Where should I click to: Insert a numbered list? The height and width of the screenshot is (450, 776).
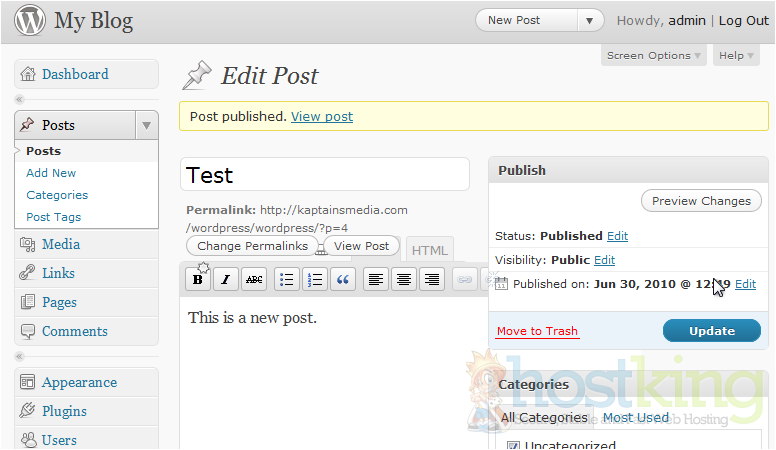click(315, 280)
